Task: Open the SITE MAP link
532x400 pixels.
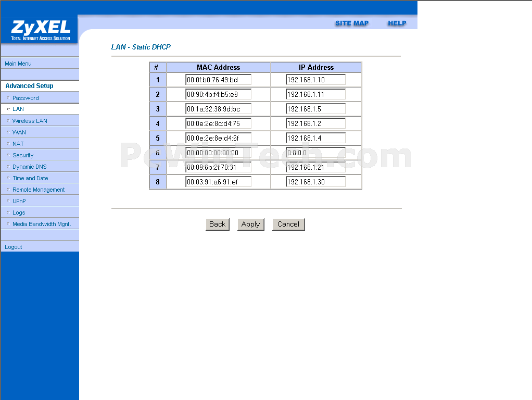Action: [352, 23]
